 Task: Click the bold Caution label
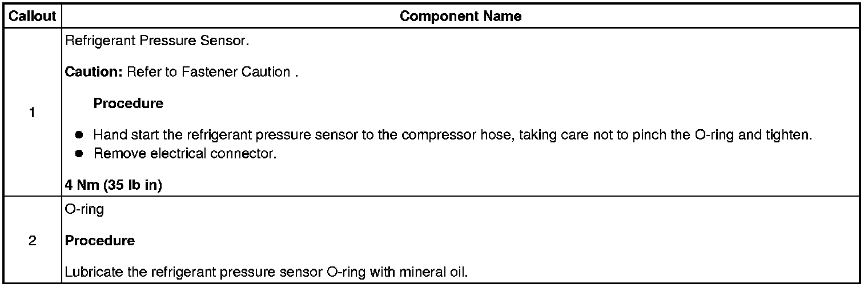pyautogui.click(x=94, y=73)
